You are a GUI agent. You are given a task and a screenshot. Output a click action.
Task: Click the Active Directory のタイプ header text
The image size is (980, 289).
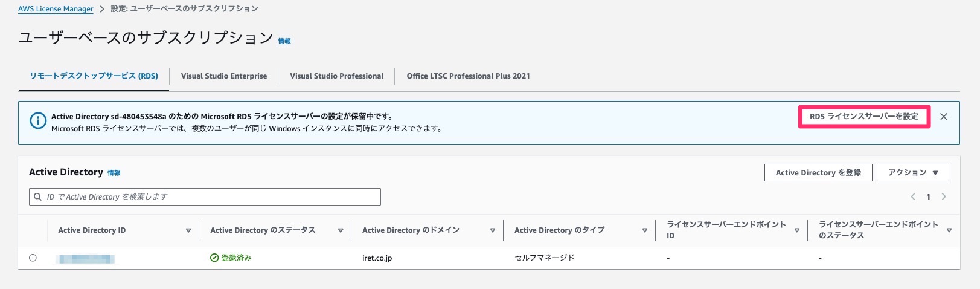click(x=559, y=230)
